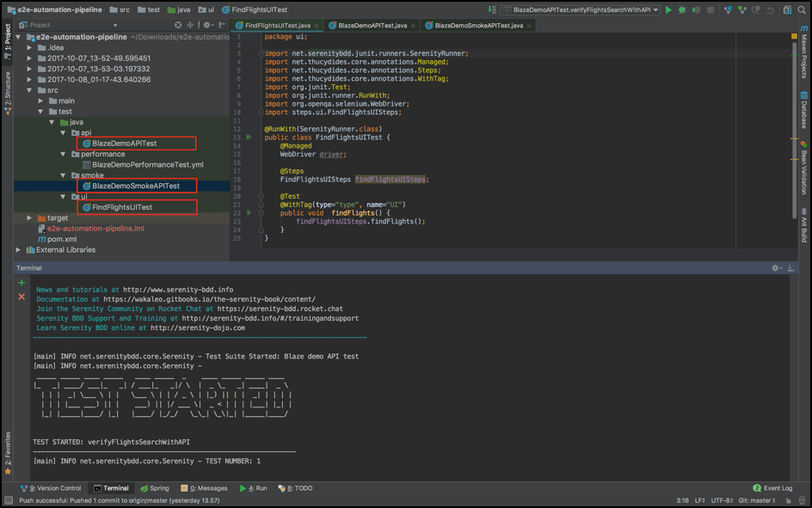Screen dimensions: 812x508
Task: Expand External Libraries node
Action: [19, 250]
